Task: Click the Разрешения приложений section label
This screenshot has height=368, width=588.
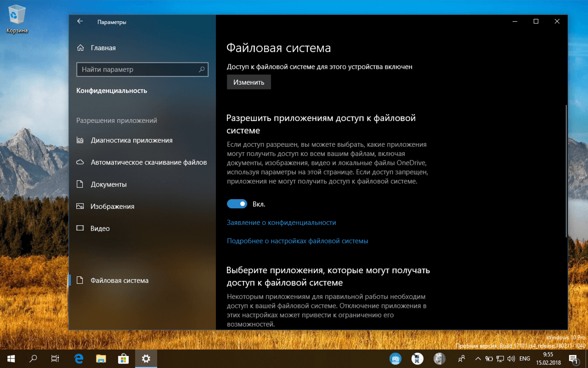Action: point(117,121)
